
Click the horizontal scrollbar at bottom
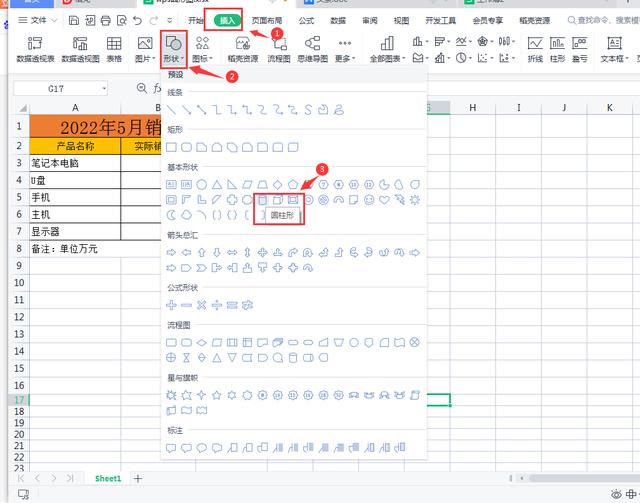[x=584, y=478]
